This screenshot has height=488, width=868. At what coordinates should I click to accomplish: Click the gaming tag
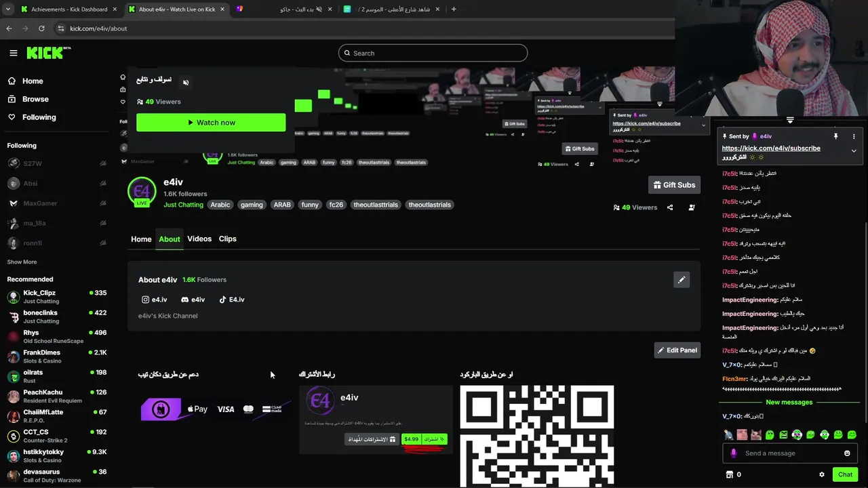252,205
